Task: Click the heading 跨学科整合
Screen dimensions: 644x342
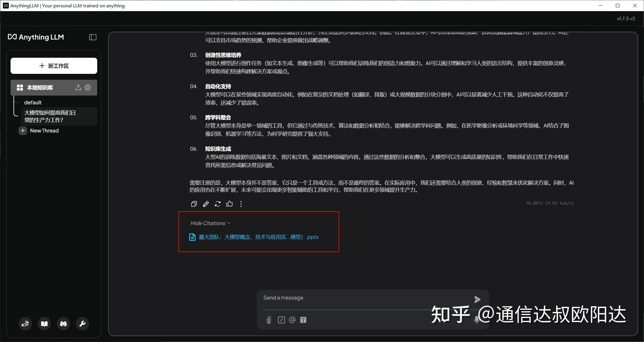Action: 218,118
